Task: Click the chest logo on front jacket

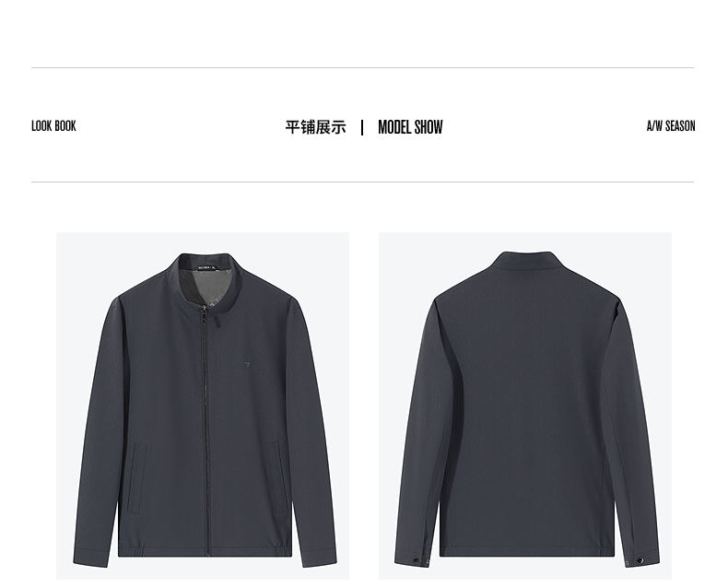Action: pyautogui.click(x=247, y=365)
